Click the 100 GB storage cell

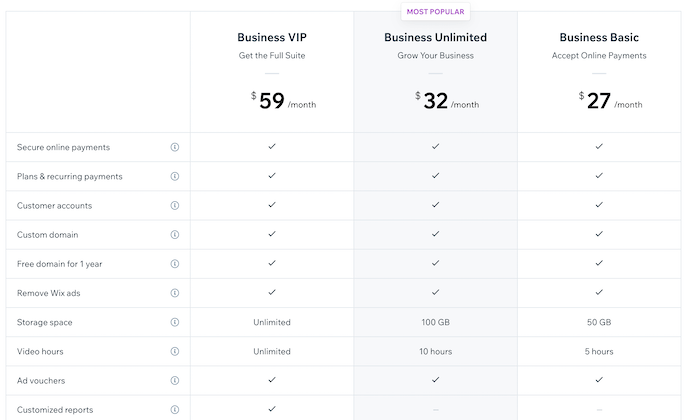[435, 322]
